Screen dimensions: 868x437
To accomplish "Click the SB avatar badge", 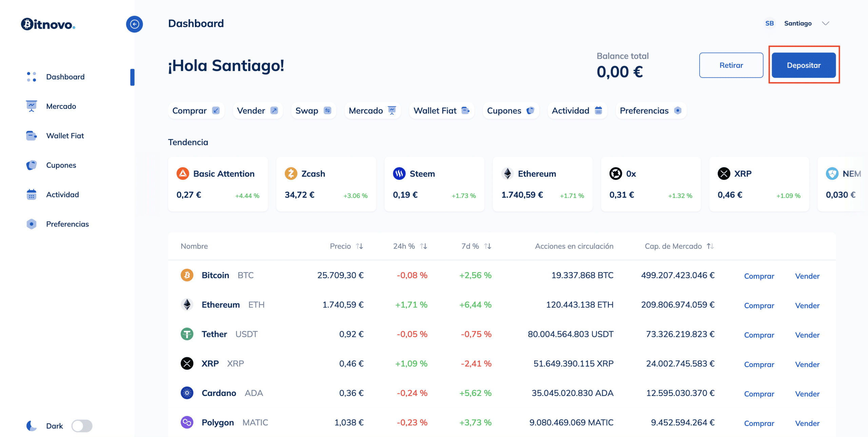I will click(769, 23).
